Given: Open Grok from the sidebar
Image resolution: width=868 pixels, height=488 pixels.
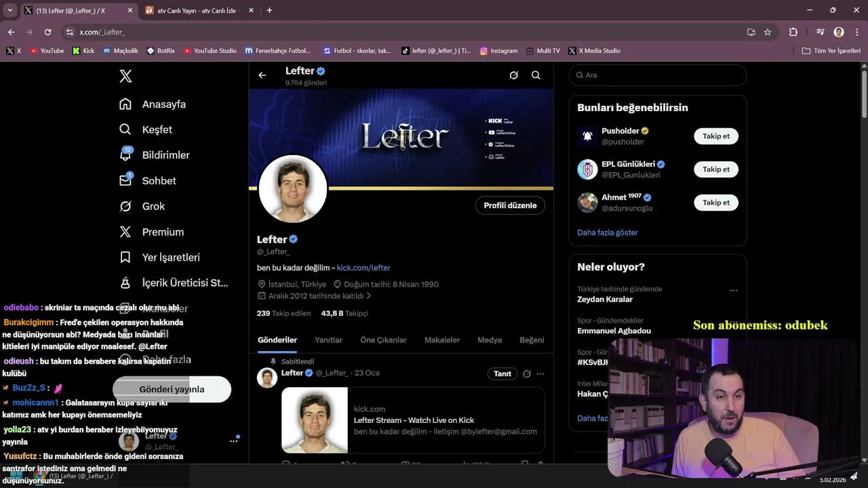Looking at the screenshot, I should 142,206.
